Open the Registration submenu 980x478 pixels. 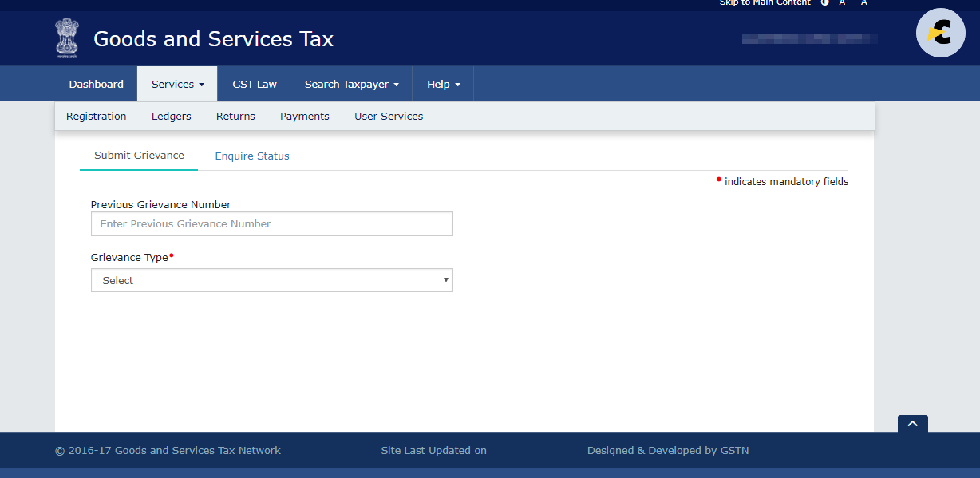click(x=97, y=117)
